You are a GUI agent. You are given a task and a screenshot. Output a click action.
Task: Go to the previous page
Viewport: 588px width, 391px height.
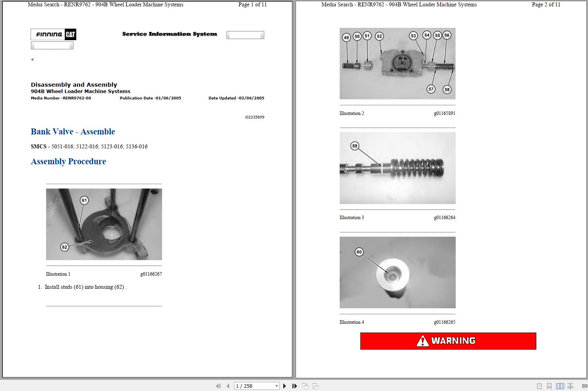(228, 386)
